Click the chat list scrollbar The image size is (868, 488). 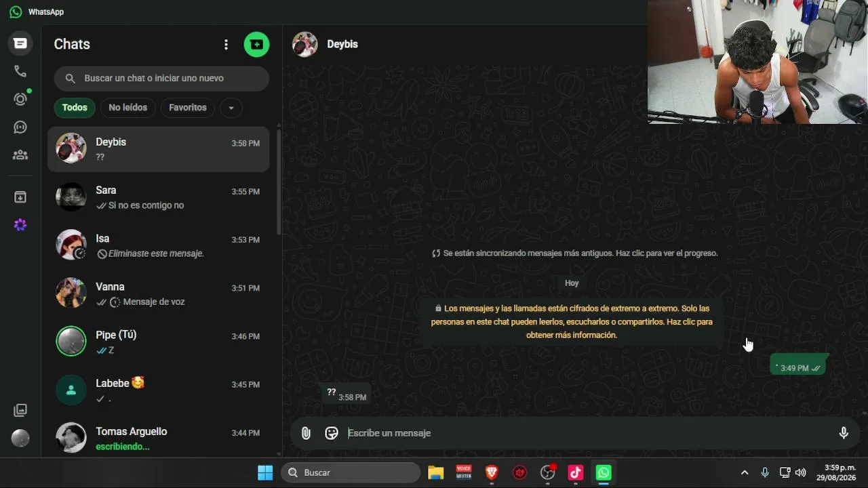click(x=279, y=182)
